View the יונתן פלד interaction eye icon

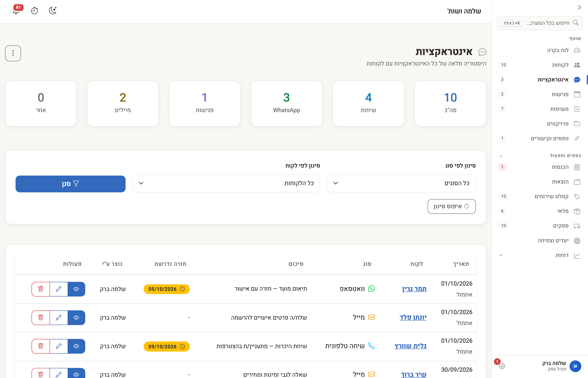[76, 318]
